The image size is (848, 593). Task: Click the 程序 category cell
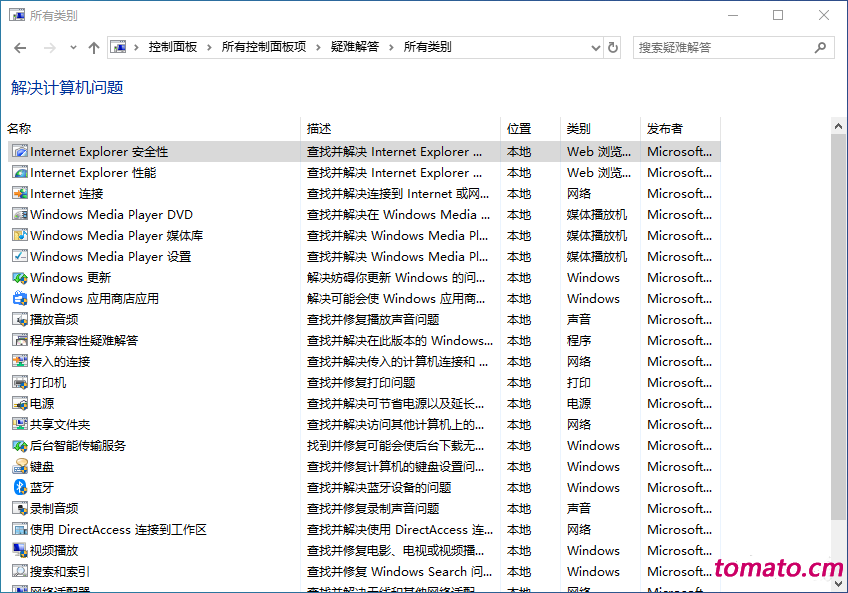coord(579,340)
